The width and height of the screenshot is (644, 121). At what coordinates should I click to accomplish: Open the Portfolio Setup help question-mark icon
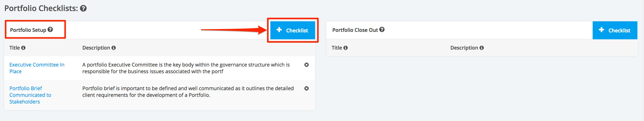(x=50, y=30)
